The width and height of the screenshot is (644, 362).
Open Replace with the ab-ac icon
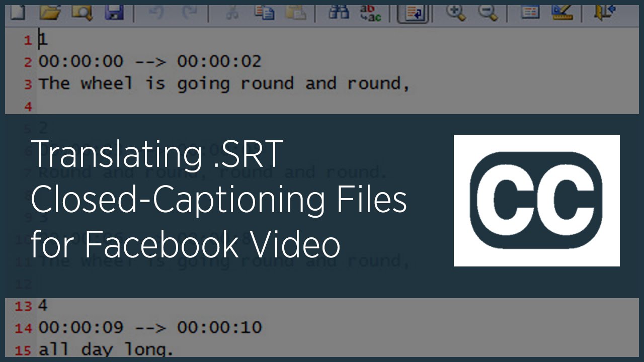point(371,13)
